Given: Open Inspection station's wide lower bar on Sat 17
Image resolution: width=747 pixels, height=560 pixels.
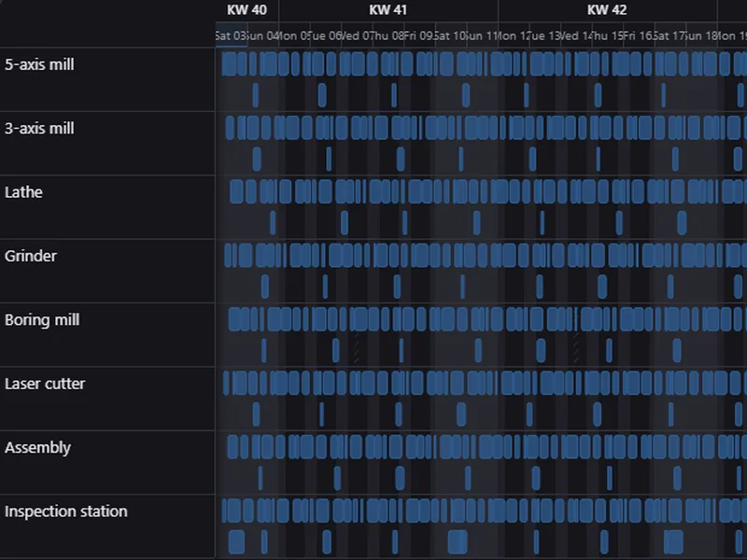Looking at the screenshot, I should pyautogui.click(x=673, y=542).
